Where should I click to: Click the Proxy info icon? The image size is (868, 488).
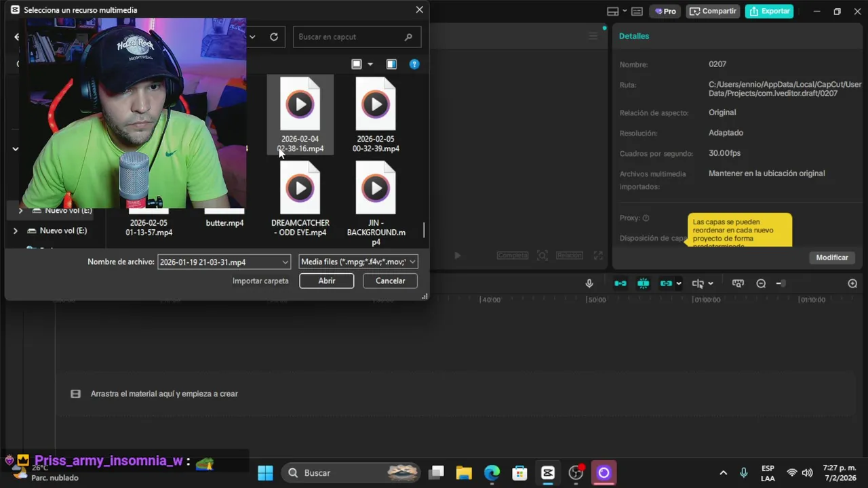pos(646,218)
